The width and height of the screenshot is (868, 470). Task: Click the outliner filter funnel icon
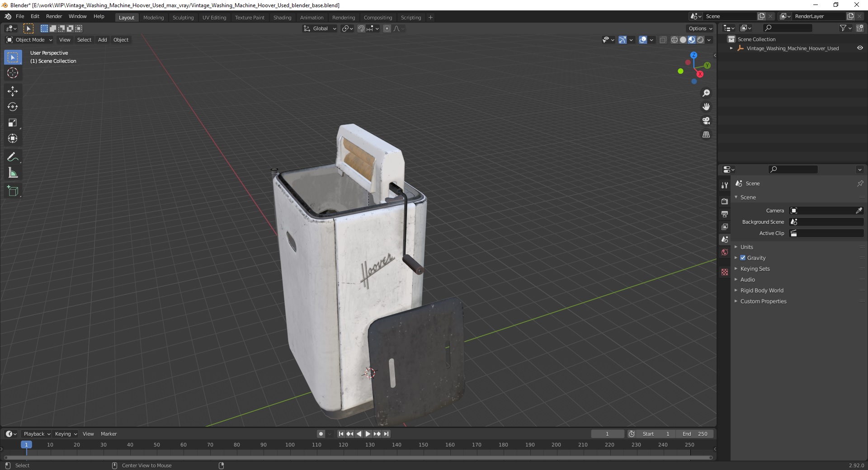coord(843,28)
